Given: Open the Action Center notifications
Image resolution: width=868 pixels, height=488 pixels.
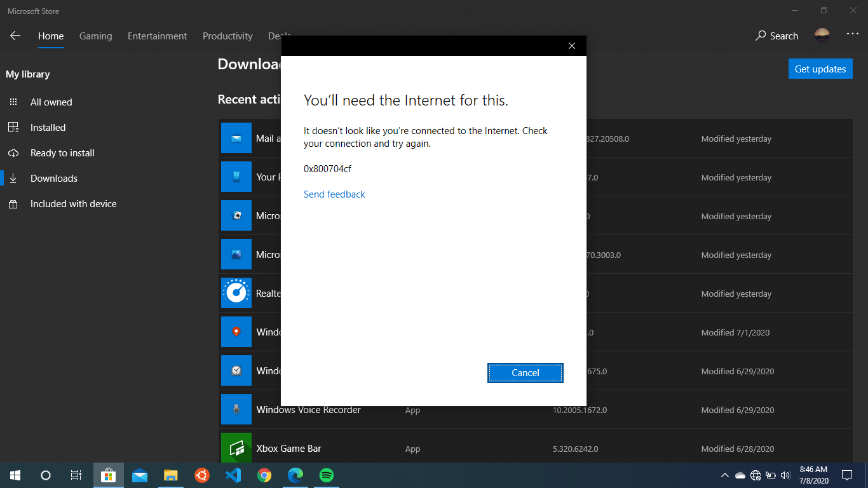Looking at the screenshot, I should [x=846, y=475].
